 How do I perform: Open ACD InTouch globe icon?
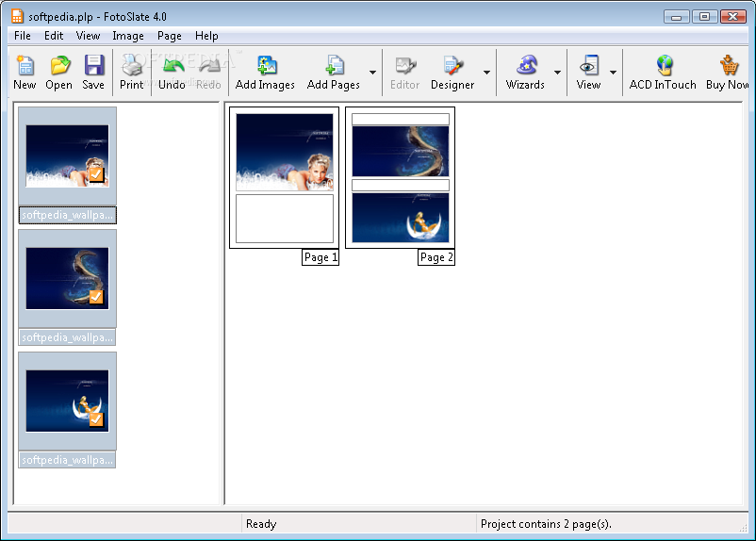(x=664, y=65)
